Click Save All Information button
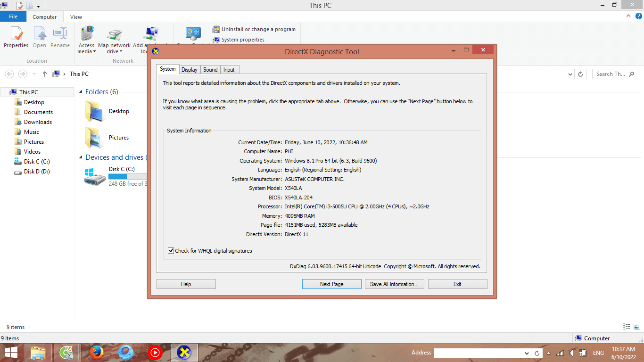 (x=395, y=284)
